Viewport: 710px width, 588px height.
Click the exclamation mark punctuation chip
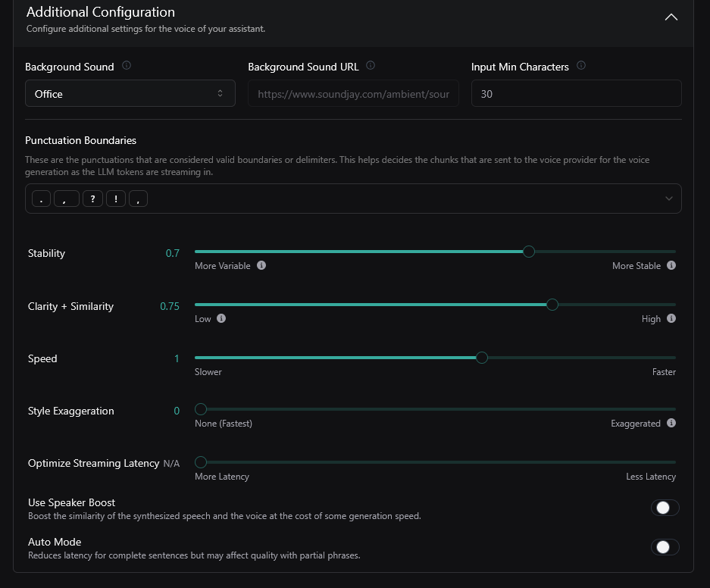click(116, 199)
